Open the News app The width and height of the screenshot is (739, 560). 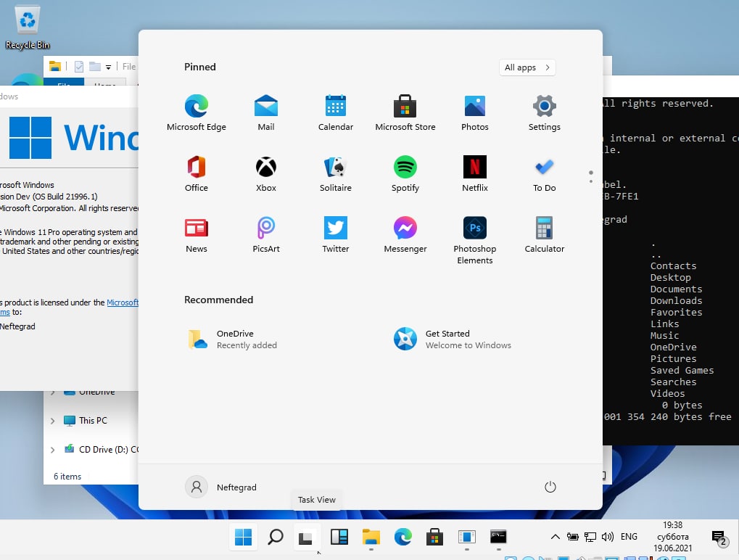pos(196,235)
